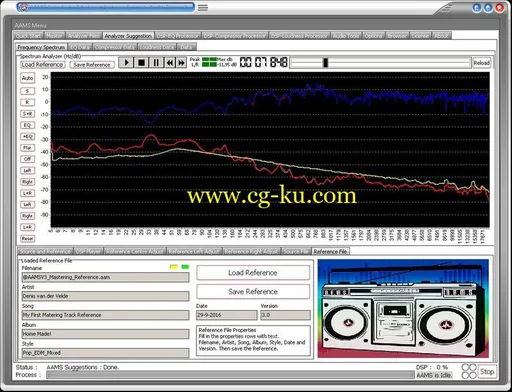The image size is (512, 392).
Task: Select the Left button directly below Off
Action: pos(27,170)
